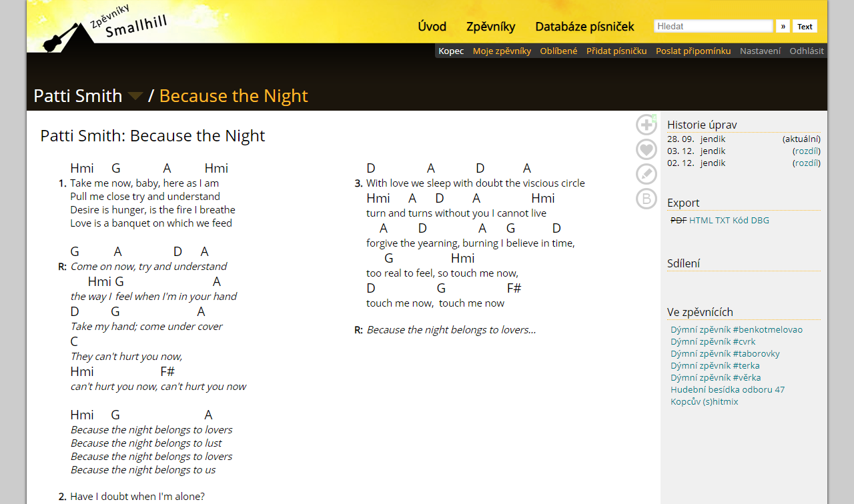Image resolution: width=854 pixels, height=504 pixels.
Task: Open Dýmní zpěvník #taborovky
Action: click(x=725, y=353)
